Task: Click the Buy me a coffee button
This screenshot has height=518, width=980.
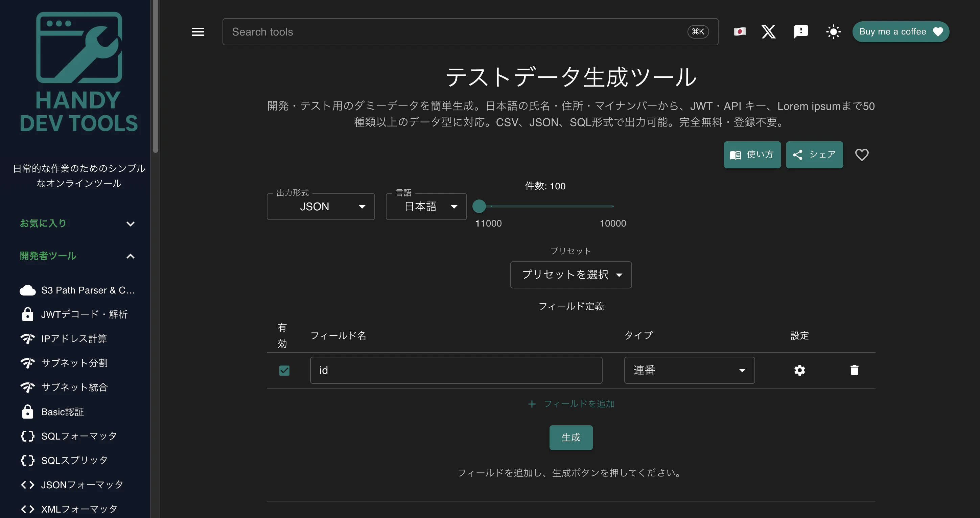Action: coord(901,31)
